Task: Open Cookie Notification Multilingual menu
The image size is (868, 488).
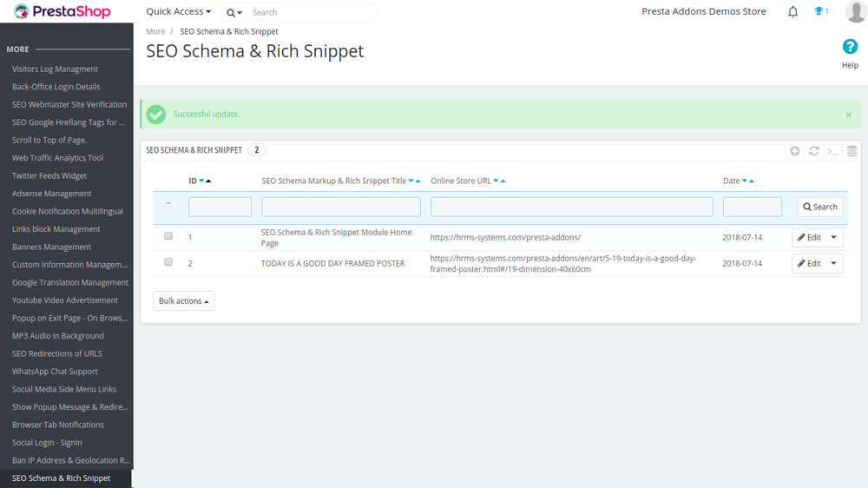Action: click(x=67, y=211)
